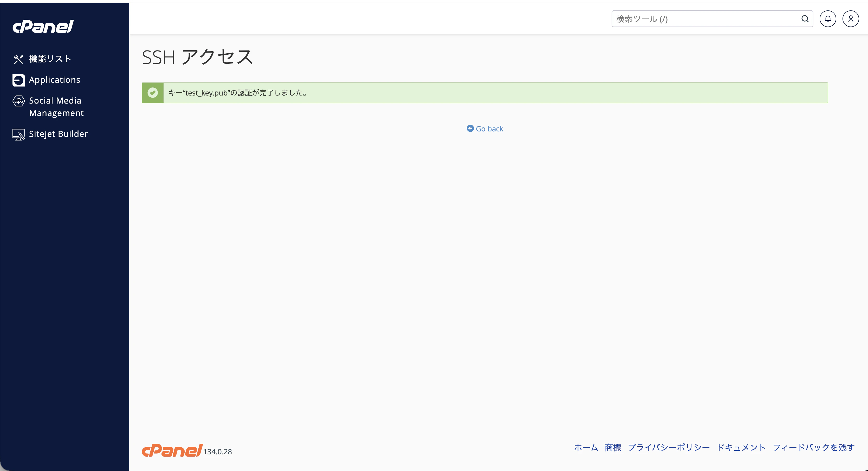
Task: Open the ホーム footer link
Action: (x=586, y=447)
